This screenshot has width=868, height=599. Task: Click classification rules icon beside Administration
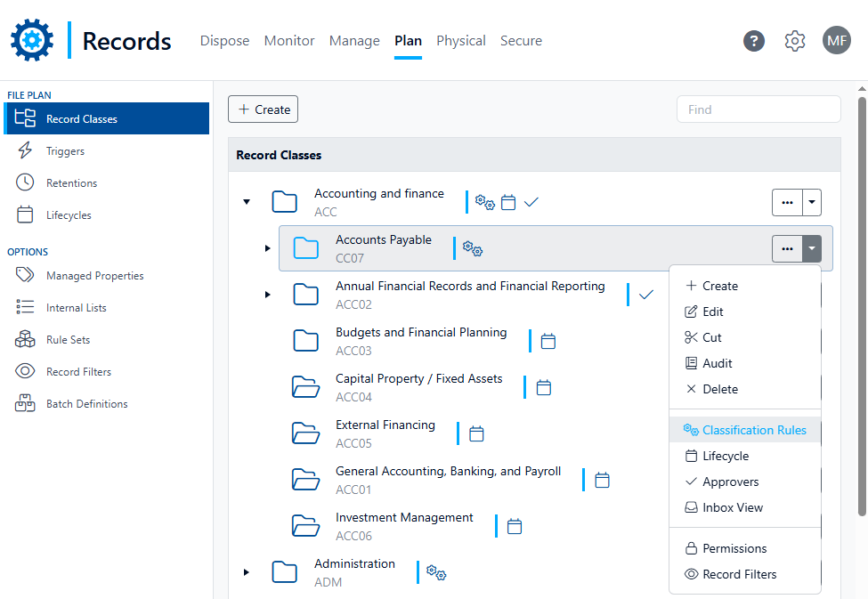tap(435, 572)
